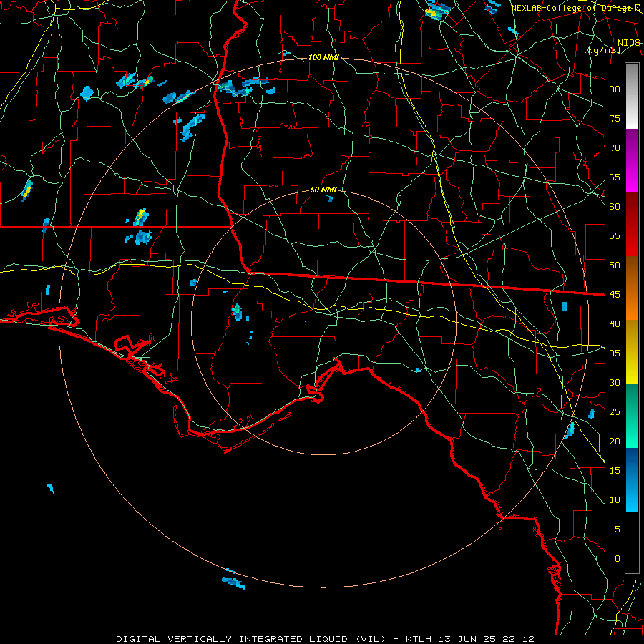
Task: Click the small blue echo beneath the 50 NMI label
Action: (330, 199)
